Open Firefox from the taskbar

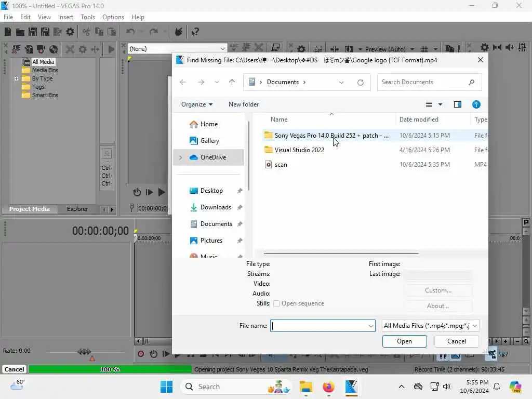coord(328,387)
